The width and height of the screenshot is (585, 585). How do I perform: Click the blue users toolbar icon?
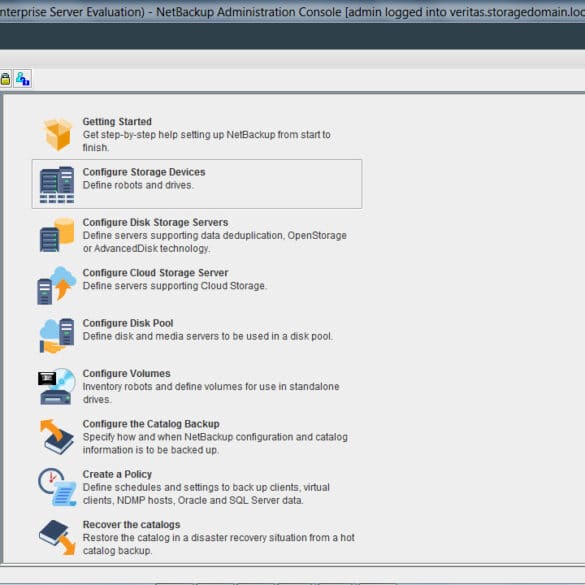click(23, 79)
